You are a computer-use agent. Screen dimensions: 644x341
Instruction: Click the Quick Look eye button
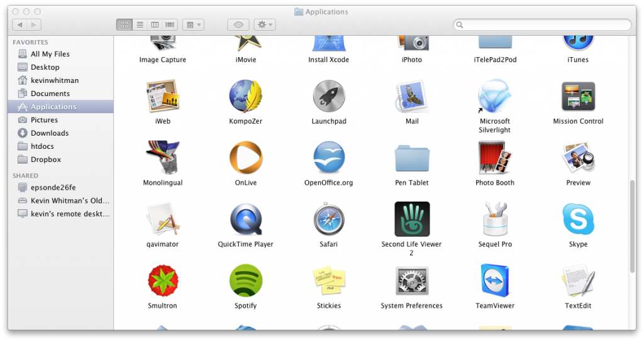point(238,24)
